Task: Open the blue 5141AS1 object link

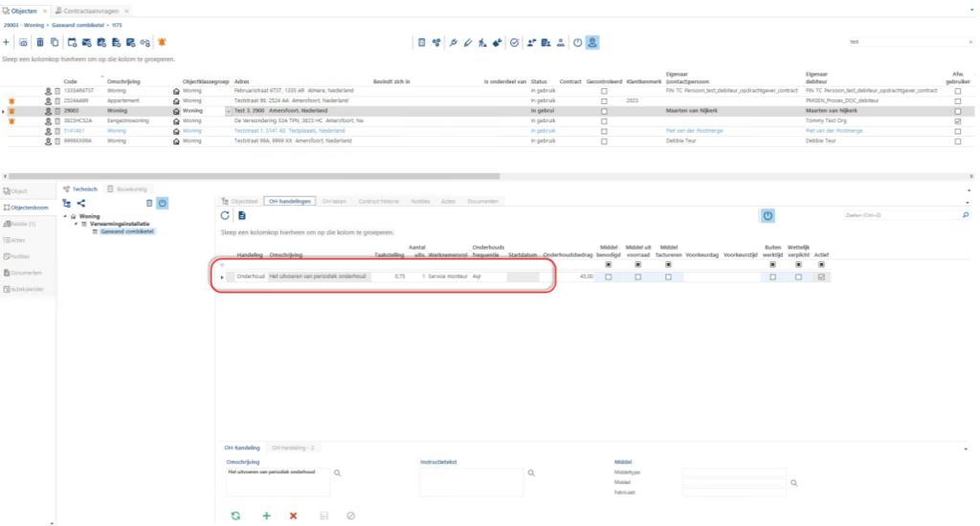Action: point(74,131)
